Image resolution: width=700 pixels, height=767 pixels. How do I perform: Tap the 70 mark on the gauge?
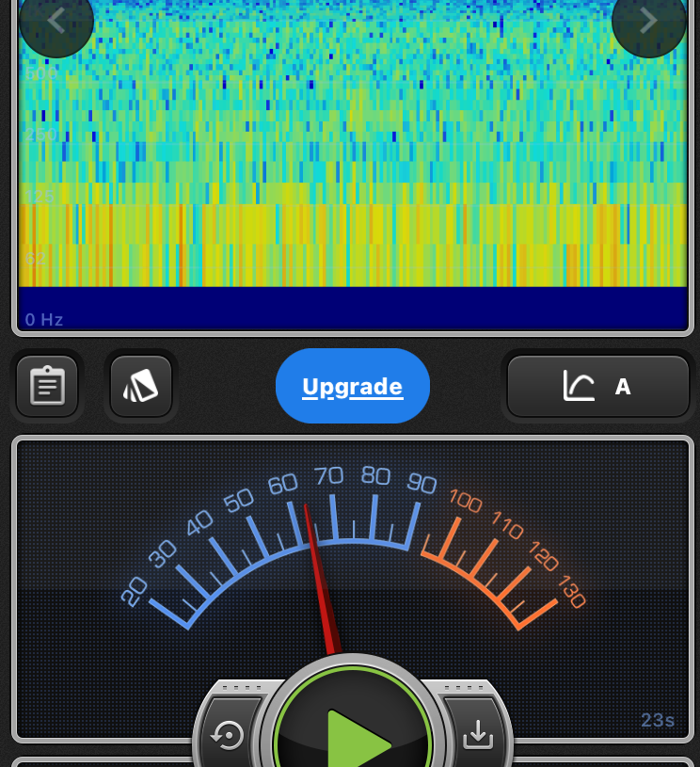[328, 476]
